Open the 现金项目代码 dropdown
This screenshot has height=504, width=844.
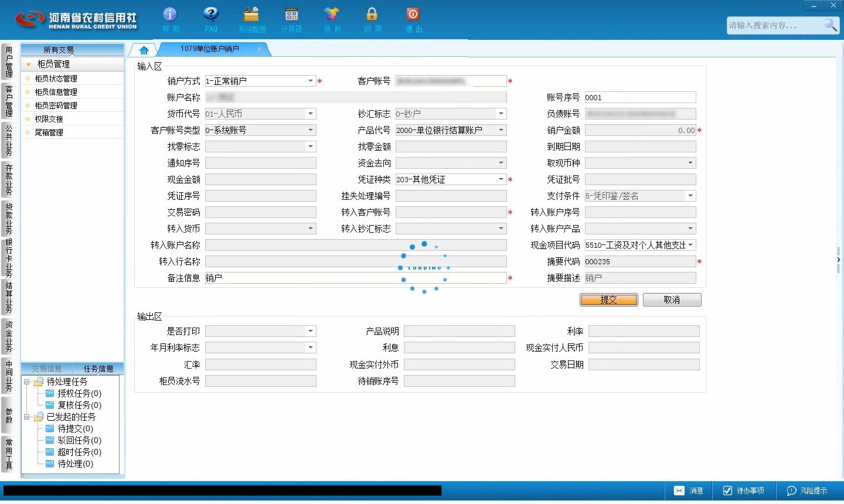tap(690, 245)
